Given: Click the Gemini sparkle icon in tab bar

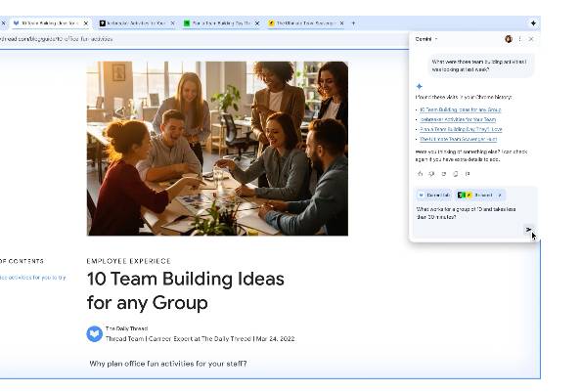Looking at the screenshot, I should coord(533,22).
